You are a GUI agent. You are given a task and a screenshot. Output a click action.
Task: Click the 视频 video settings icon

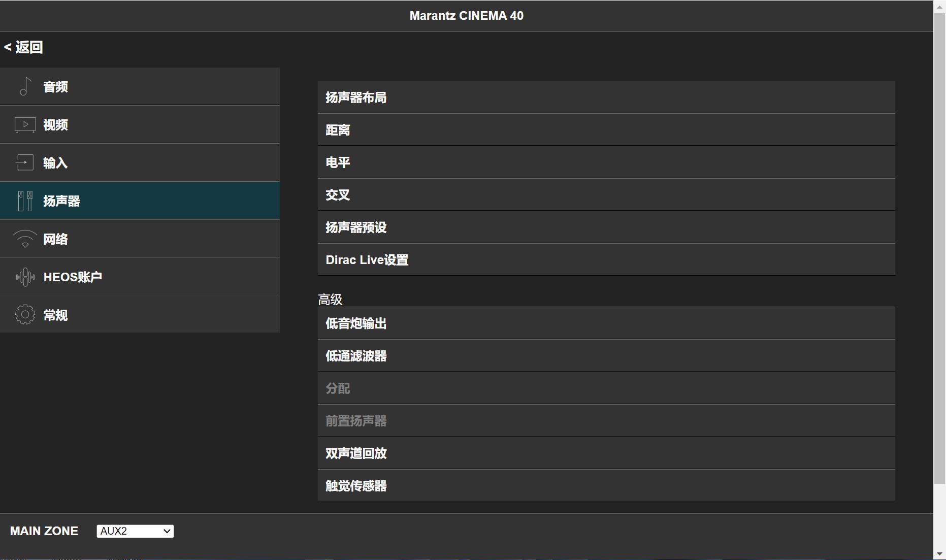[24, 124]
